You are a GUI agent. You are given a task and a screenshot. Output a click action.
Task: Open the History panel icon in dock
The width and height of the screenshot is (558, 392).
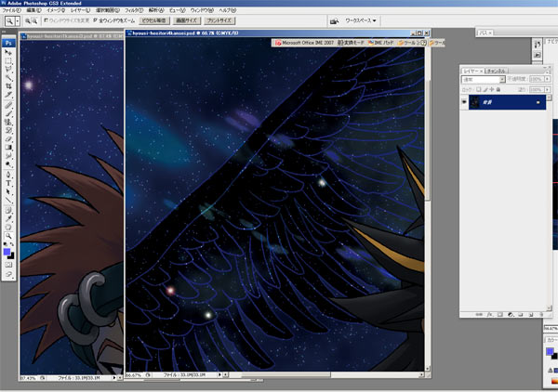(538, 45)
